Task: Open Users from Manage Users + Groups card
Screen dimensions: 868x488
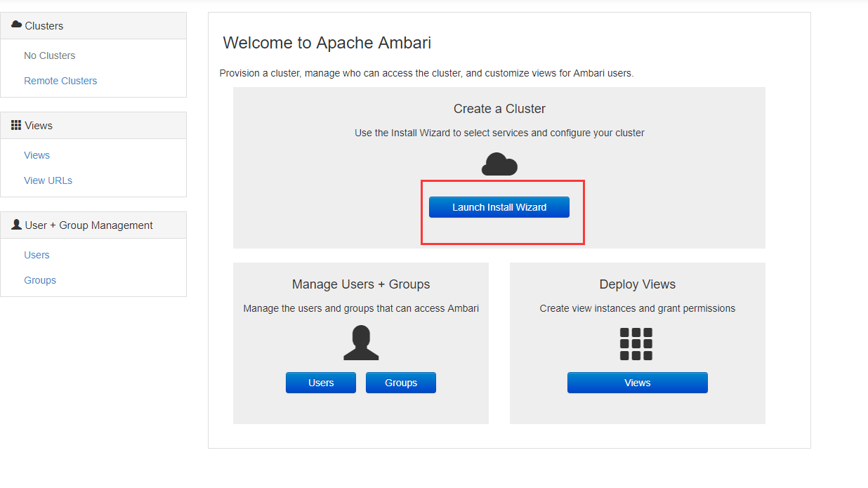Action: [321, 383]
